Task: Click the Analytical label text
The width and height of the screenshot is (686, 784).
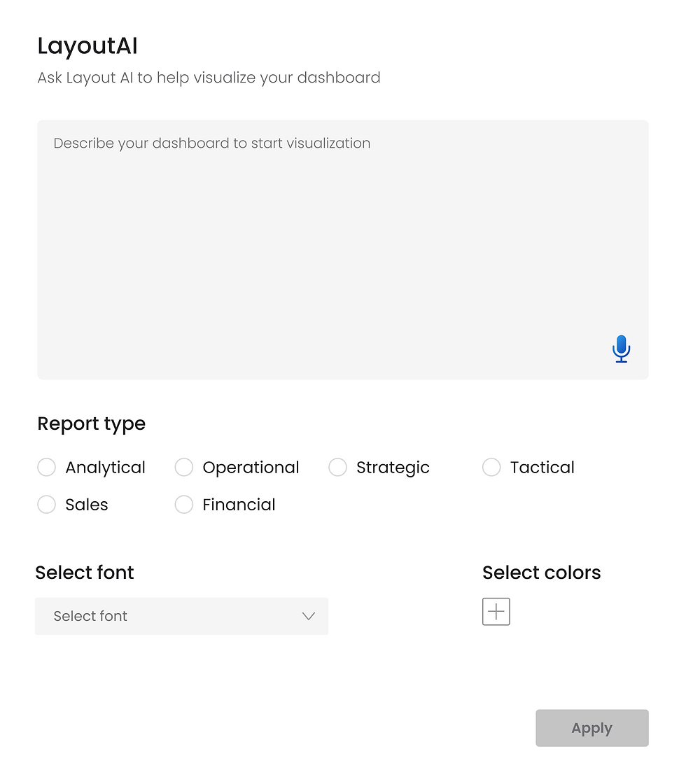Action: [105, 467]
